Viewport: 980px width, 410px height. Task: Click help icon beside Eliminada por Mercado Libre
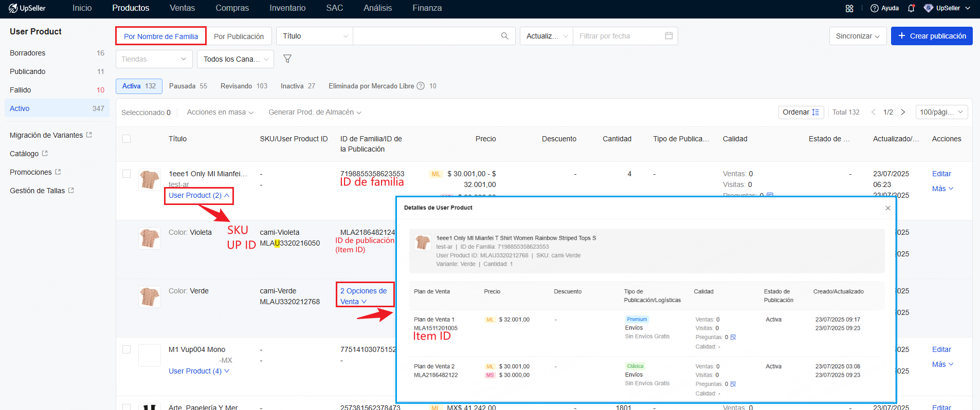point(421,86)
